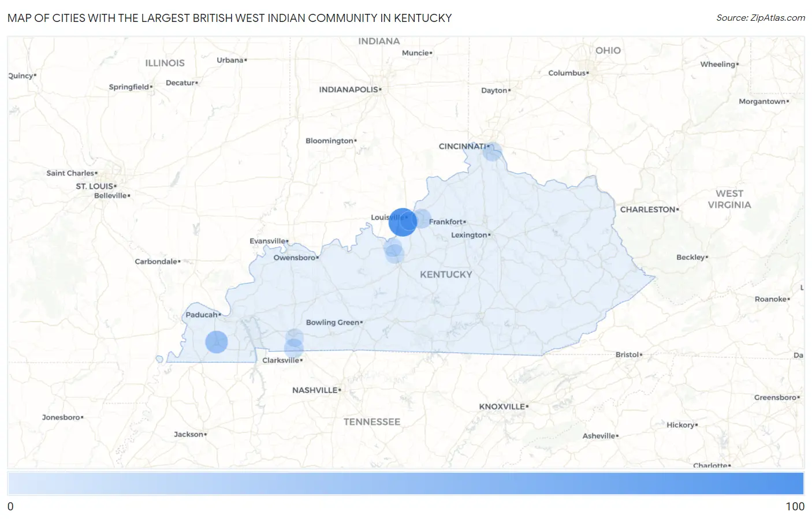812x519 pixels.
Task: Click the Frankfort city label
Action: pos(446,222)
